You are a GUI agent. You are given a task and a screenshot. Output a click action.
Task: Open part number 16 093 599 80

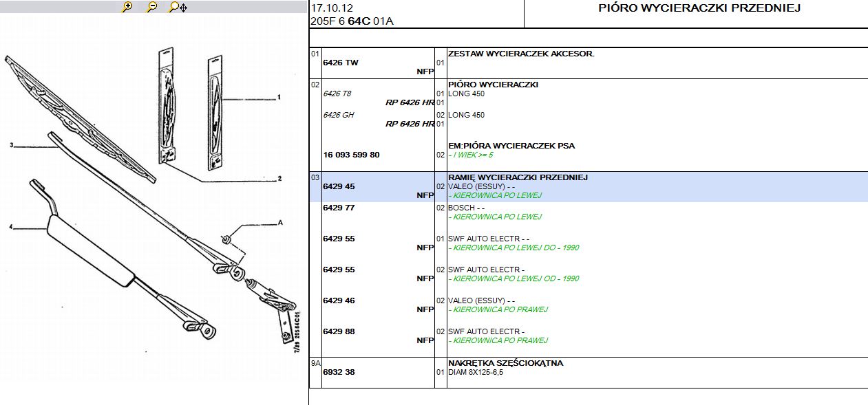click(x=351, y=155)
